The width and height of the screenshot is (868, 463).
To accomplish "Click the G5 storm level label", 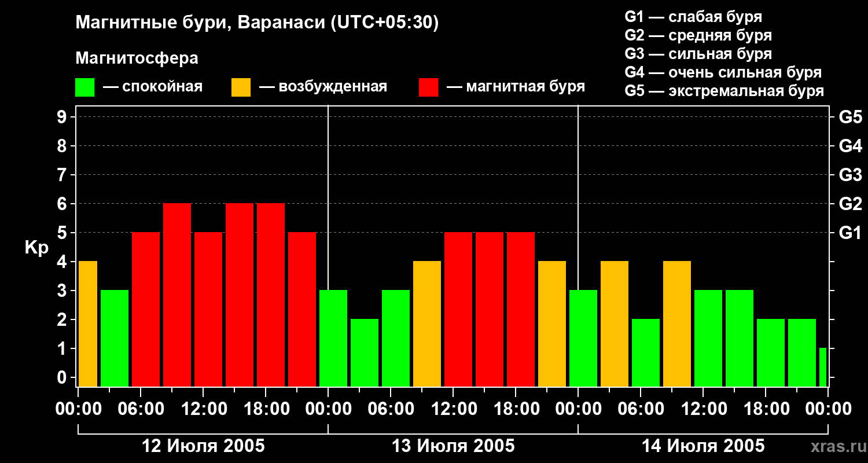I will click(x=850, y=117).
